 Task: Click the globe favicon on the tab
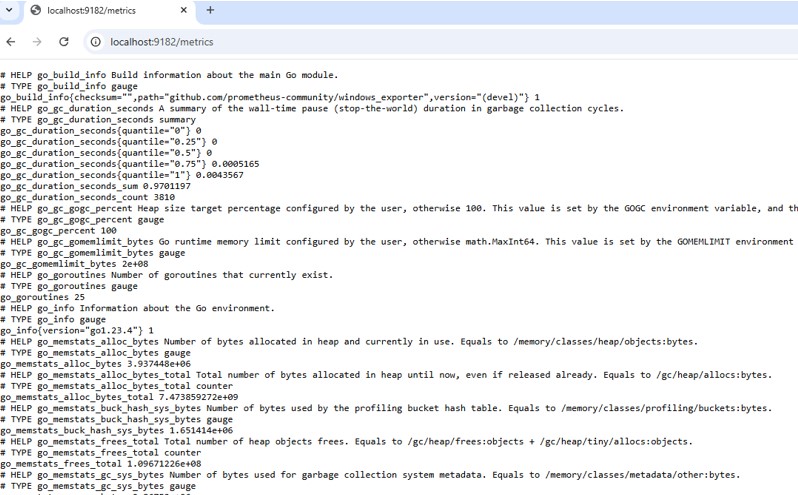coord(37,11)
